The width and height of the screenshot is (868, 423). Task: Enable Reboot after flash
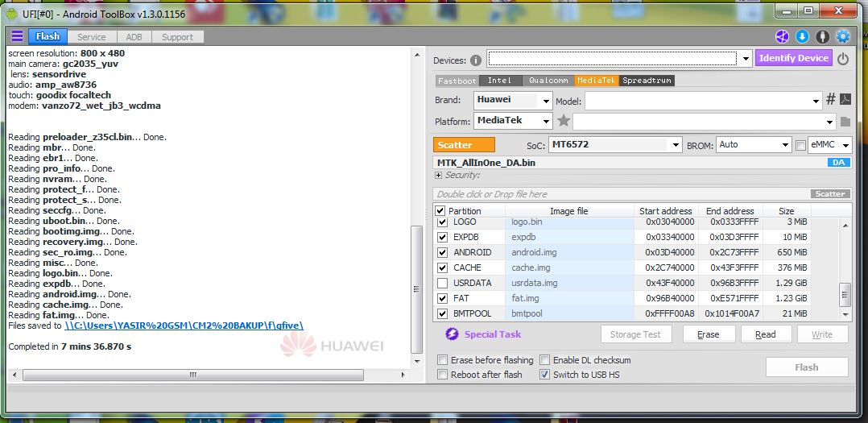pyautogui.click(x=442, y=375)
